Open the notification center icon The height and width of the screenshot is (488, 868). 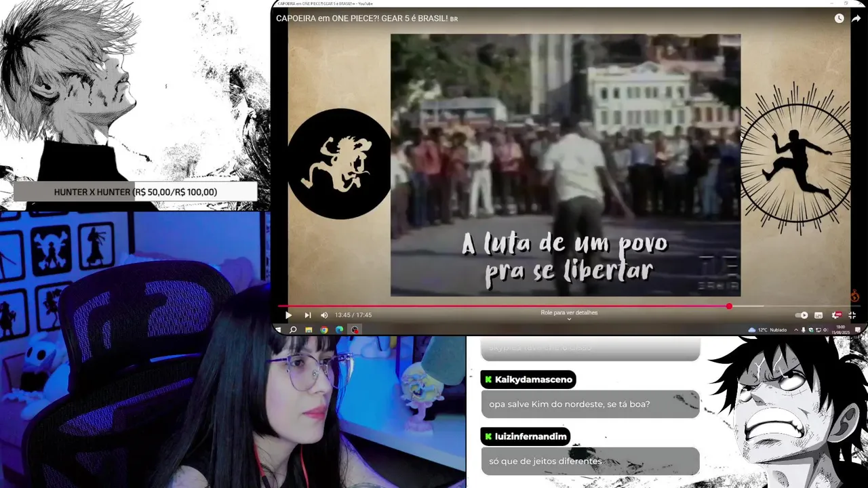[x=857, y=330]
